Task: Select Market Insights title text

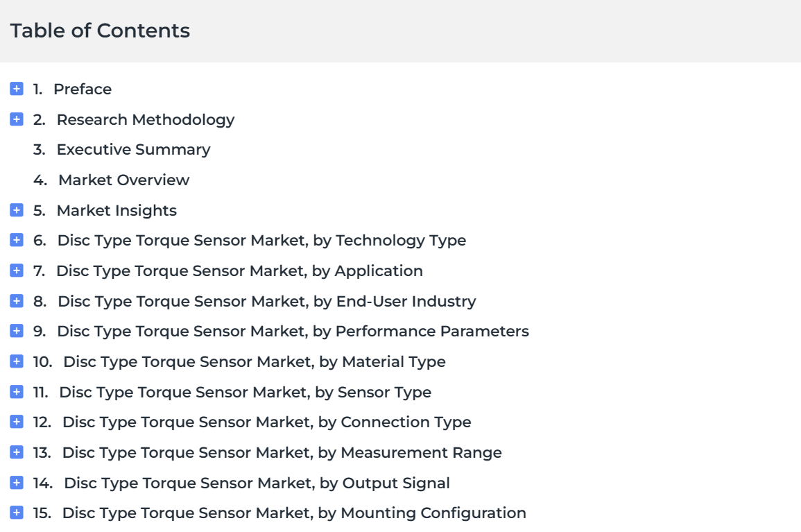Action: (117, 211)
